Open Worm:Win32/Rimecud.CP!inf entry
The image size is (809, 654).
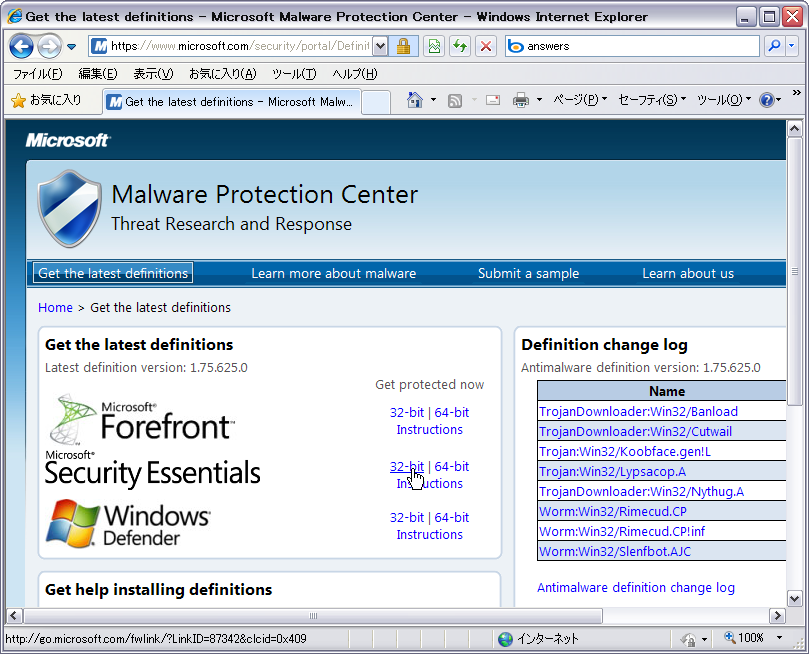click(622, 532)
